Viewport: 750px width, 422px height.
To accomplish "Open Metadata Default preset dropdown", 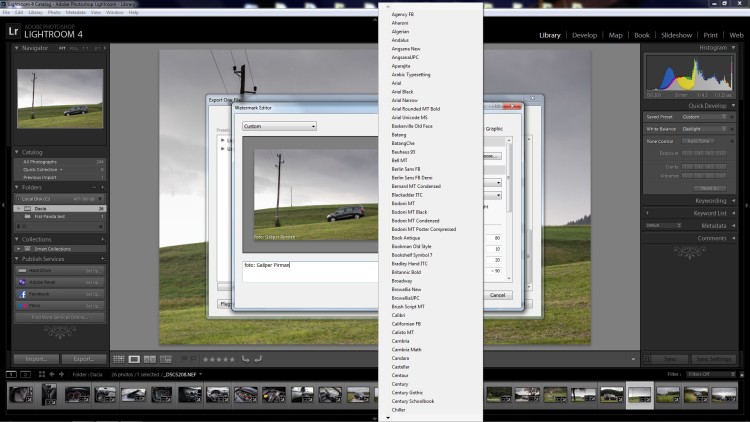I will tap(663, 225).
